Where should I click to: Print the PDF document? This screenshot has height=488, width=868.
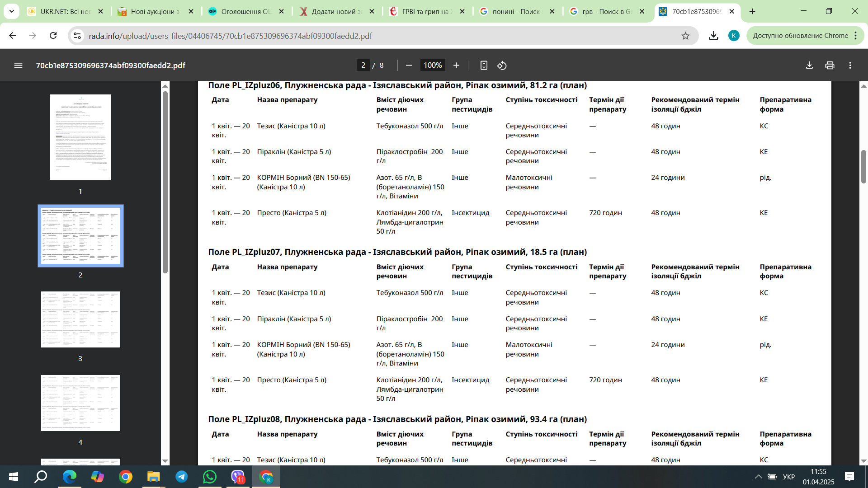click(x=830, y=66)
